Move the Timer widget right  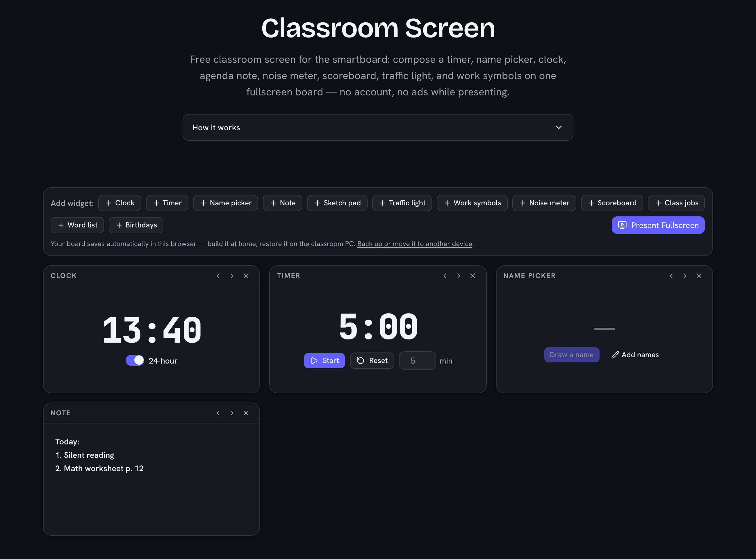coord(459,276)
